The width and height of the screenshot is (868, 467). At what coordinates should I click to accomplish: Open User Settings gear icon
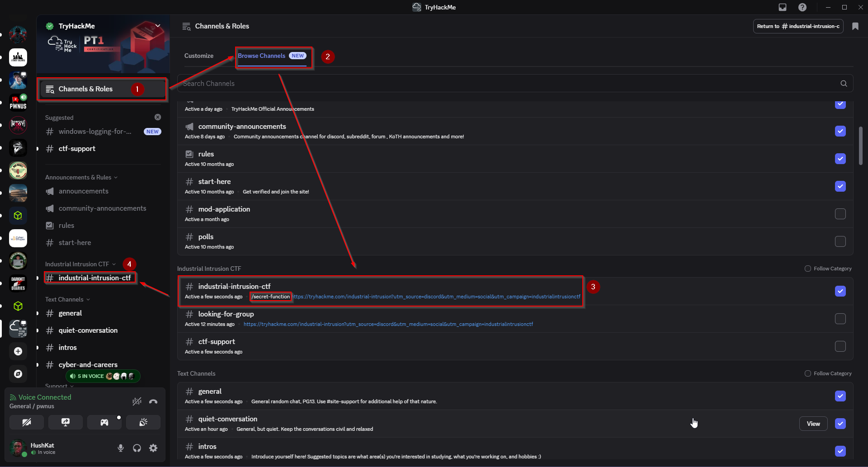pyautogui.click(x=153, y=448)
